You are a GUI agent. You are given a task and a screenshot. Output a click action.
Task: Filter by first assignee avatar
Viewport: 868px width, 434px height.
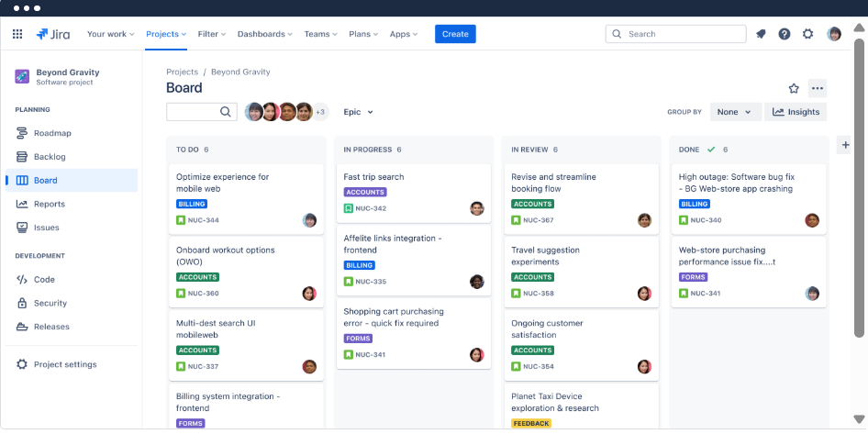coord(254,112)
